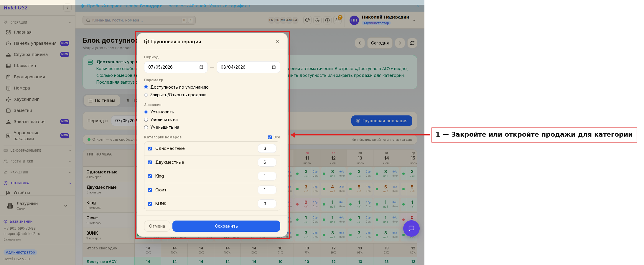Uncheck the 'Двухместные' category checkbox
This screenshot has height=265, width=644.
[150, 162]
